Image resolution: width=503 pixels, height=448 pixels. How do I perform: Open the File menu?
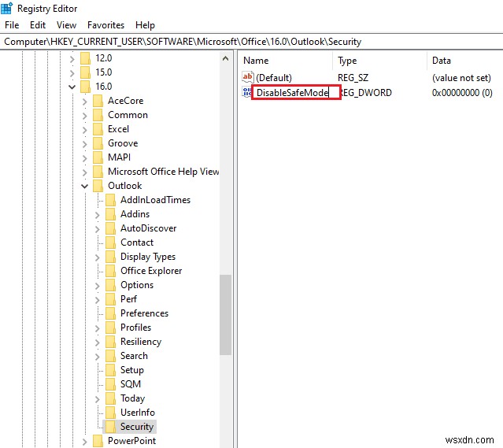click(12, 25)
